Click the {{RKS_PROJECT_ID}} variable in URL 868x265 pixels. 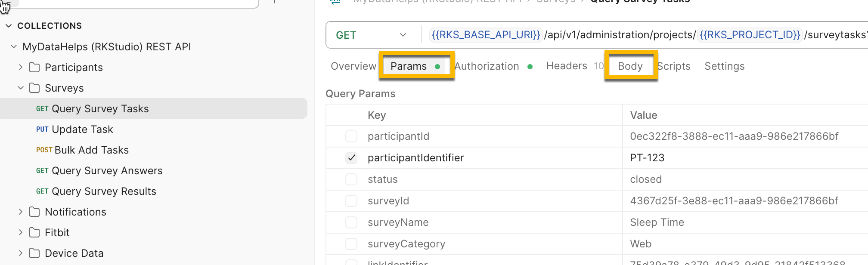[x=750, y=35]
